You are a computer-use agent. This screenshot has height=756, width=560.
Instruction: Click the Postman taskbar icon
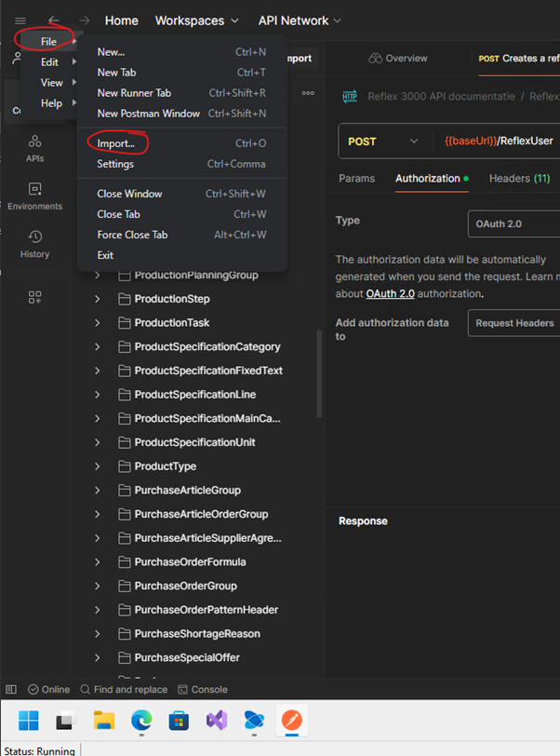point(291,721)
